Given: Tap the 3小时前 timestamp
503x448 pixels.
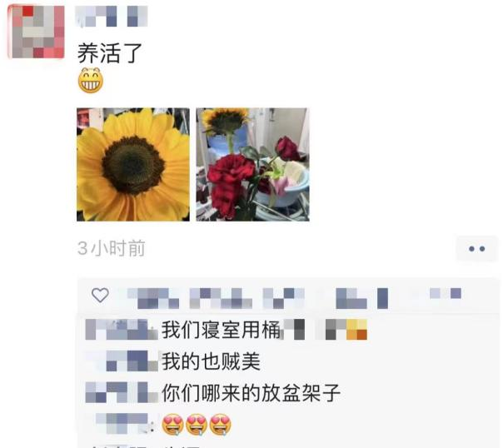Looking at the screenshot, I should 112,248.
